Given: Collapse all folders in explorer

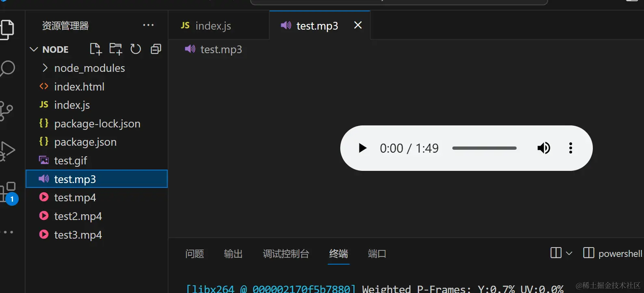Looking at the screenshot, I should click(x=156, y=49).
